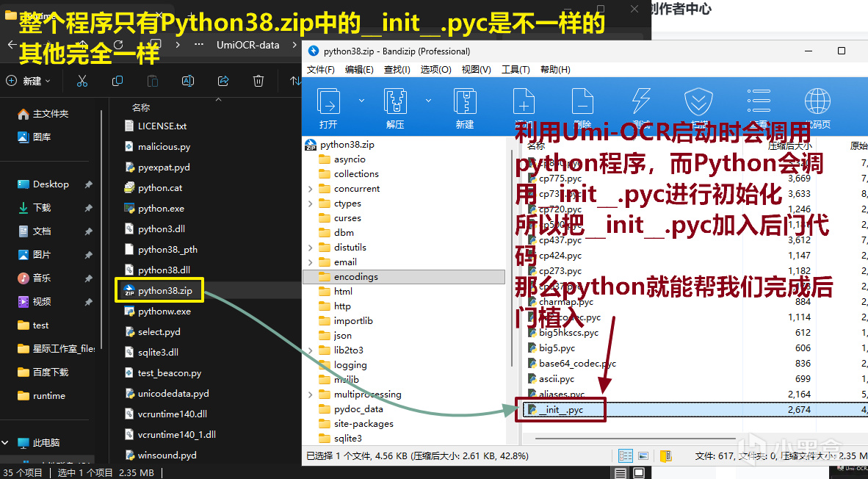The image size is (868, 479).
Task: Open the dropdown arrow beside 打开 button
Action: [x=361, y=101]
